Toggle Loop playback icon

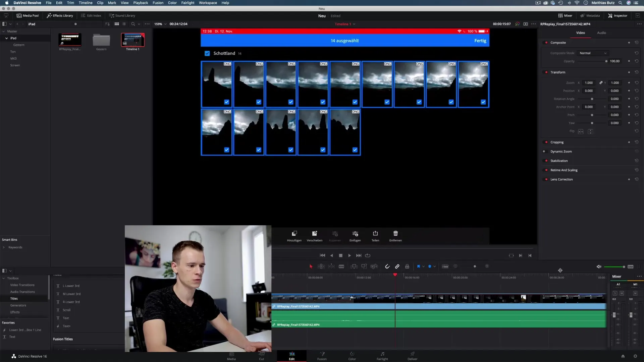(368, 255)
